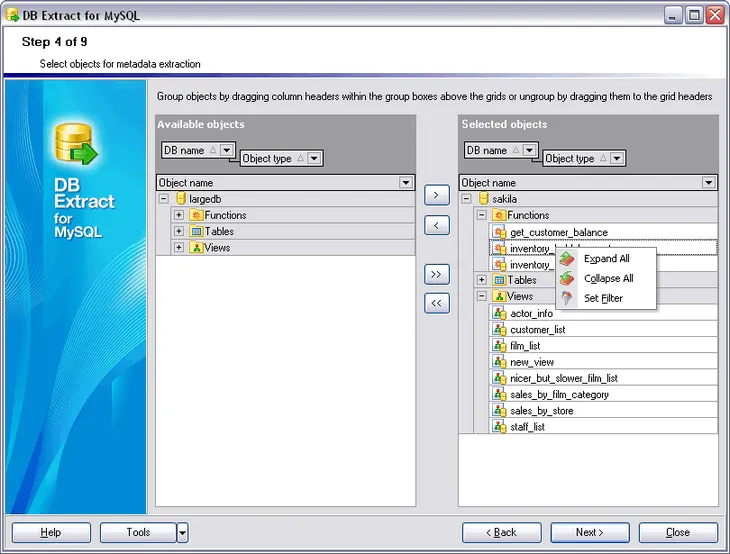The height and width of the screenshot is (554, 730).
Task: Collapse the largedb database node
Action: point(163,199)
